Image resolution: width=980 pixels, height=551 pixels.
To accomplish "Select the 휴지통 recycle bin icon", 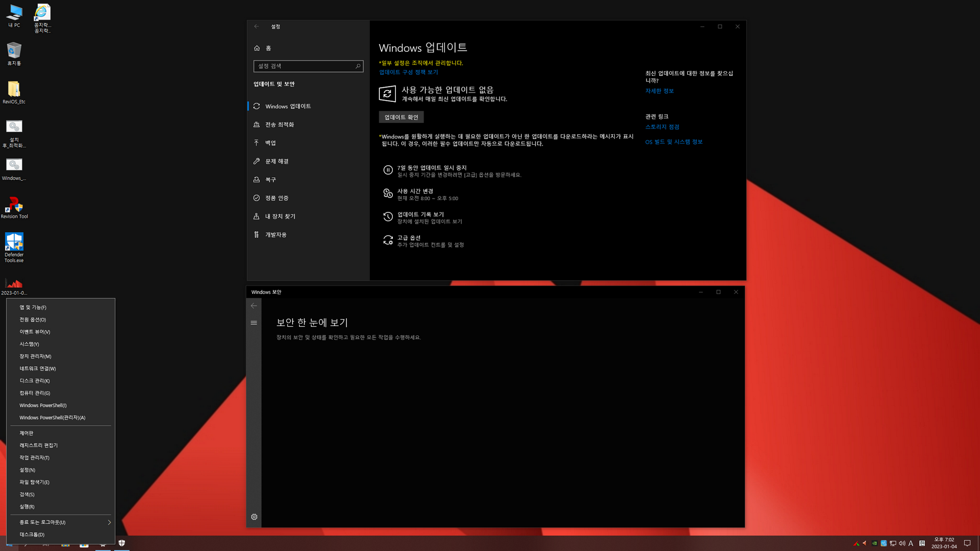I will coord(14,54).
